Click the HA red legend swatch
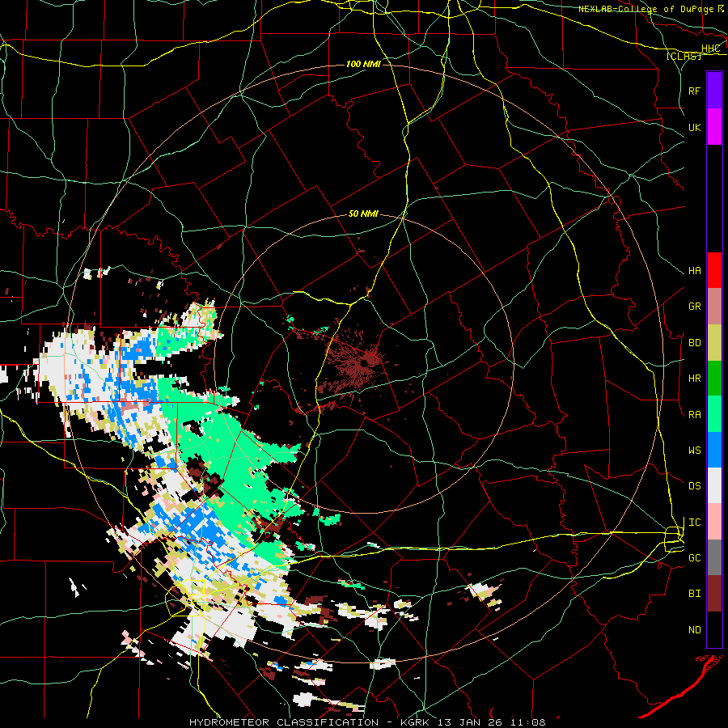728x728 pixels. (x=714, y=270)
